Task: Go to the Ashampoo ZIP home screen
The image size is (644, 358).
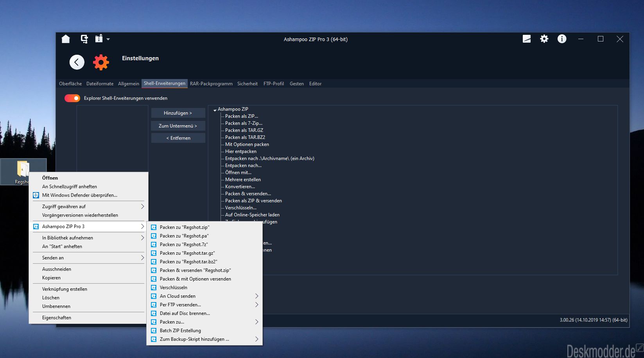Action: (66, 39)
